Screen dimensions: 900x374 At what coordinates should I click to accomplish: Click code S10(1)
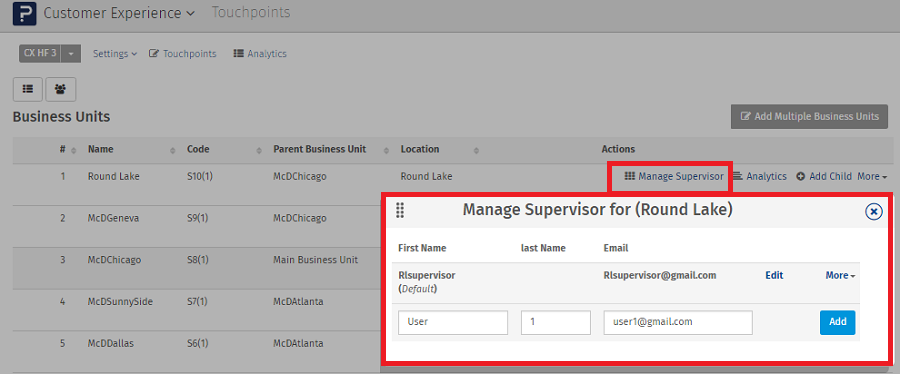point(200,176)
